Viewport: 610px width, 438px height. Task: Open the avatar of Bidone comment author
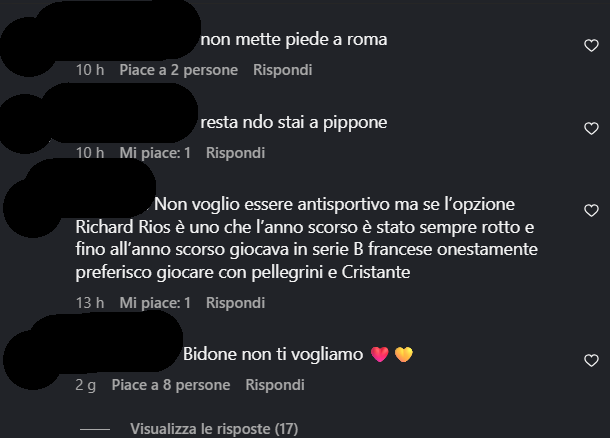click(x=33, y=360)
